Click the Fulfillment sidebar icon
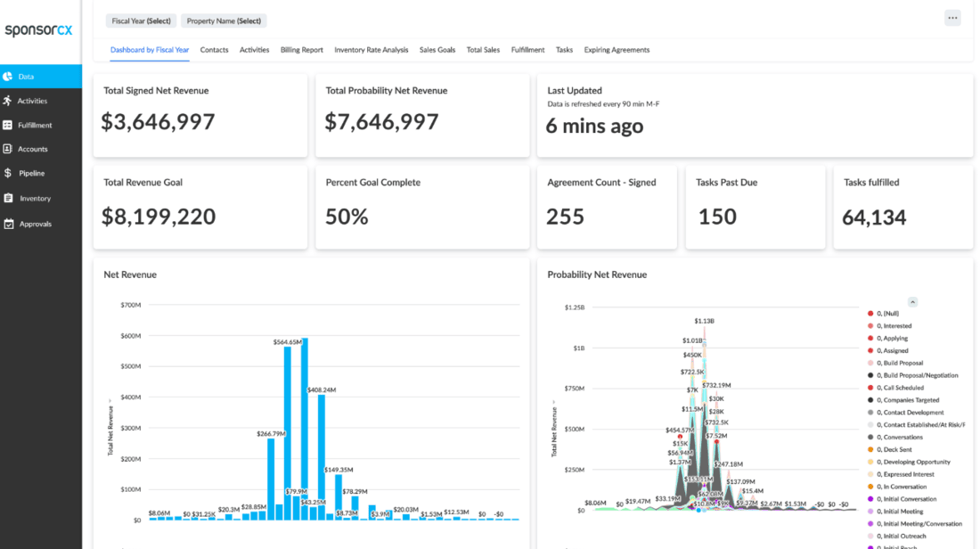 [x=7, y=125]
